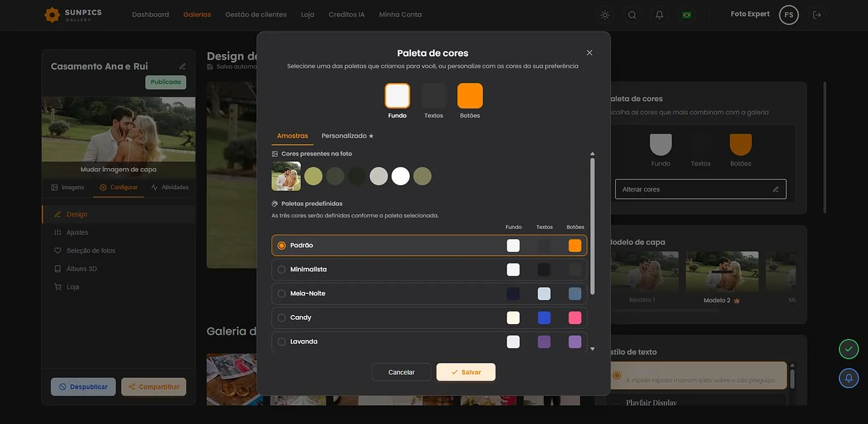Click the Salvar button

466,372
